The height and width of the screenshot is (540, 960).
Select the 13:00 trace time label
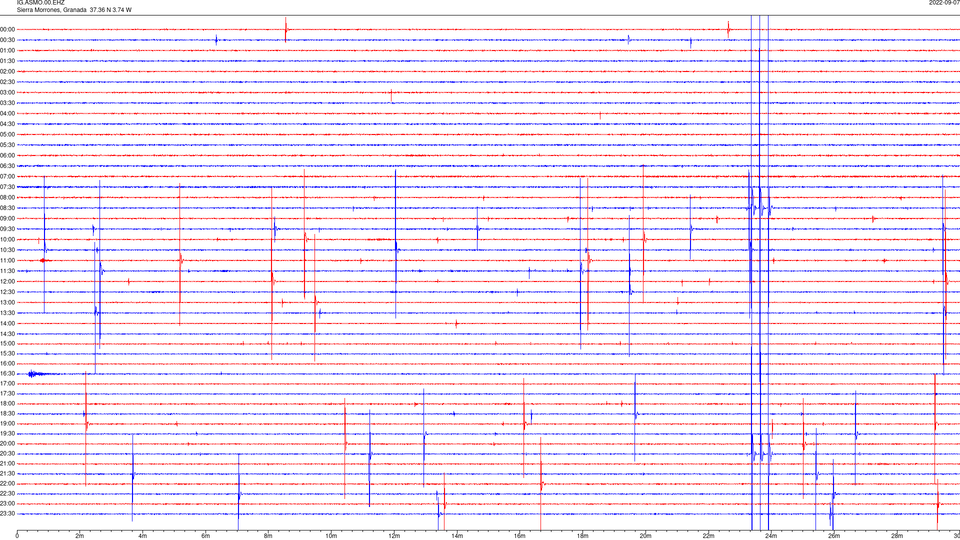pos(7,302)
